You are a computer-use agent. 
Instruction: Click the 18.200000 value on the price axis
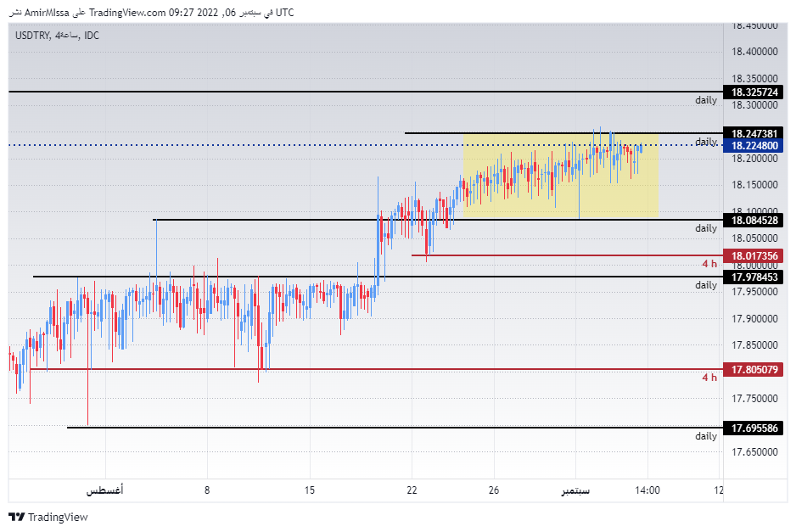754,159
